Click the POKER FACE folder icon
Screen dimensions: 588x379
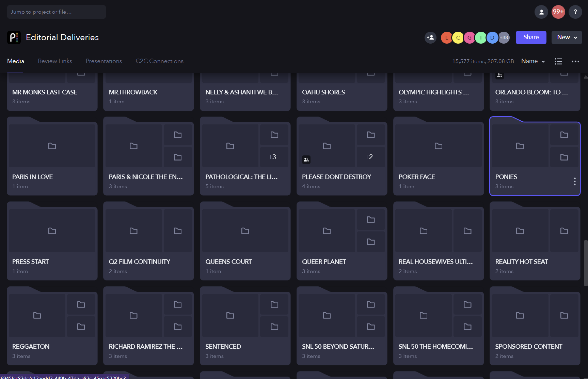(439, 146)
